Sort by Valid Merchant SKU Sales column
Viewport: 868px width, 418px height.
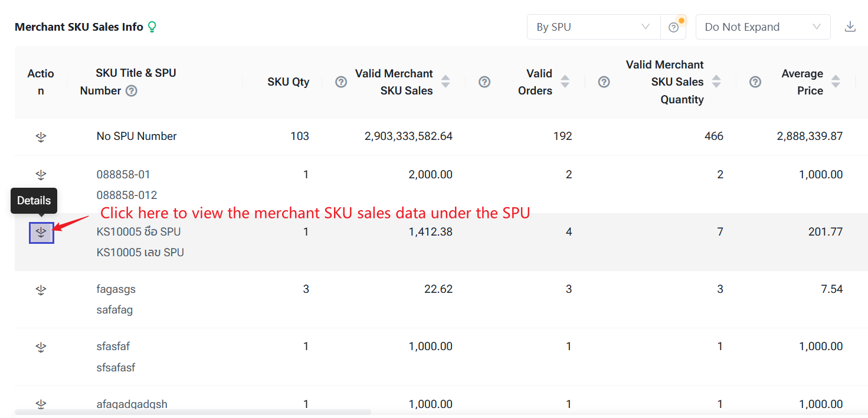point(446,82)
